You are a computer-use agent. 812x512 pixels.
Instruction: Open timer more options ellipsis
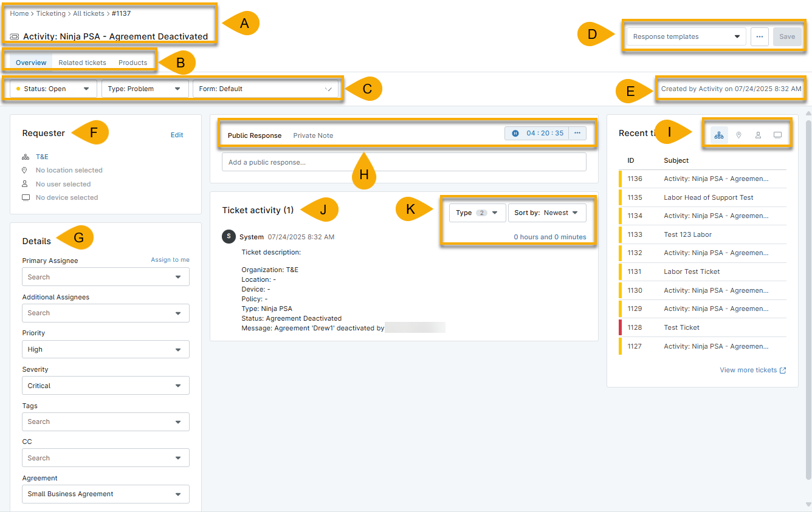pyautogui.click(x=577, y=133)
